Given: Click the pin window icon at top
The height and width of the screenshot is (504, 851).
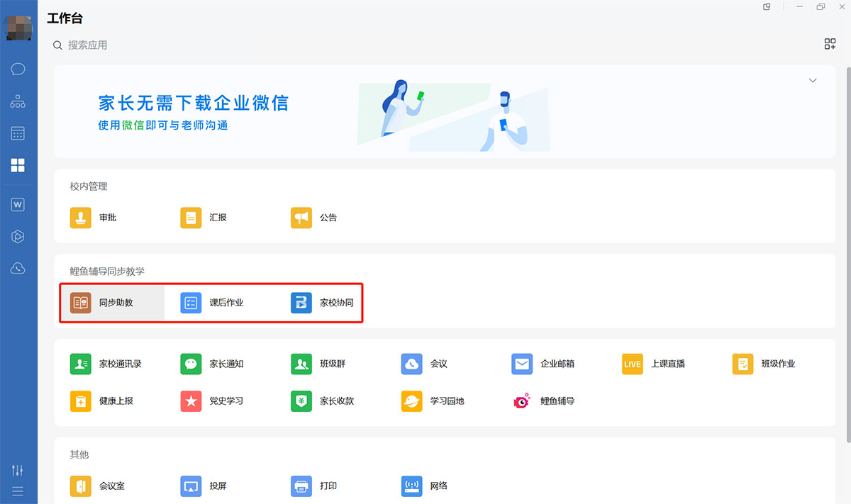Looking at the screenshot, I should [767, 6].
